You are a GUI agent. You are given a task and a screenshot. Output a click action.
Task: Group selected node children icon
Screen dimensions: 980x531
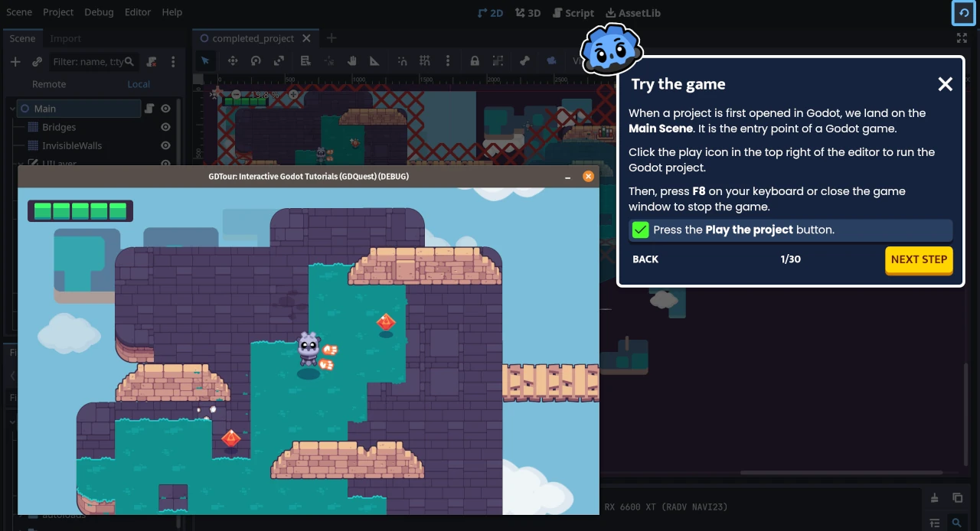pyautogui.click(x=498, y=61)
